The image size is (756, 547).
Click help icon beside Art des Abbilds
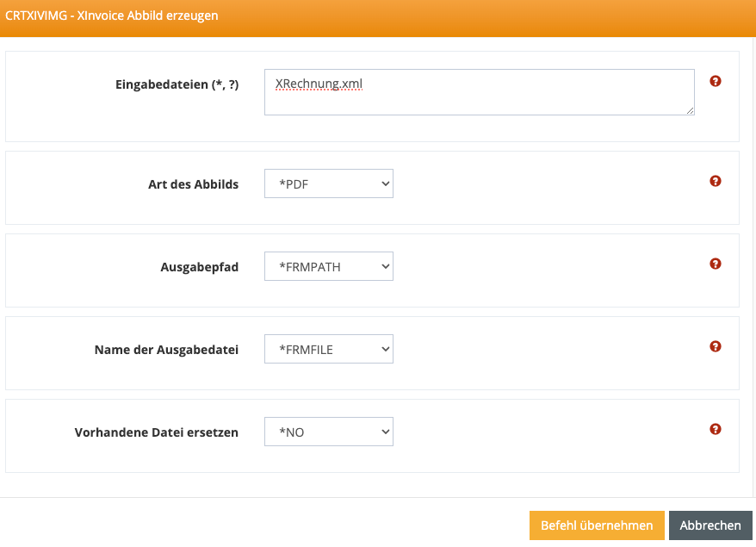715,182
